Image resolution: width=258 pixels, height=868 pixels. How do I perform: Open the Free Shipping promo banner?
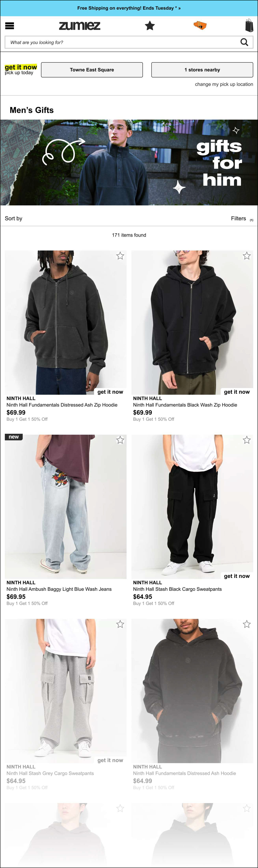pyautogui.click(x=129, y=8)
